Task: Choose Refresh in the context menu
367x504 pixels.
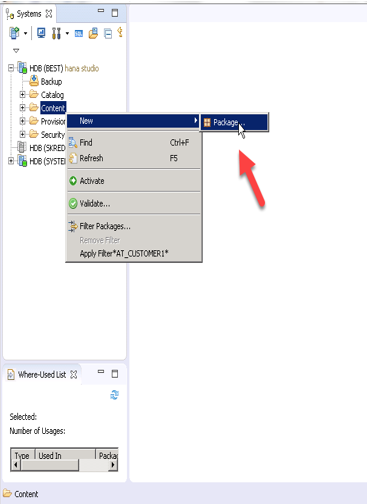Action: (134, 158)
